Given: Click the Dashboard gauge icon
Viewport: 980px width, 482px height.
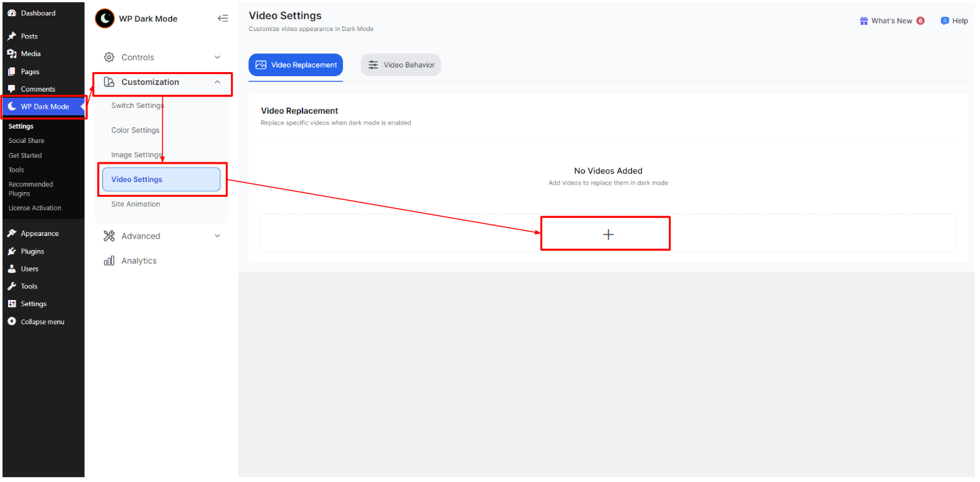Looking at the screenshot, I should point(11,13).
